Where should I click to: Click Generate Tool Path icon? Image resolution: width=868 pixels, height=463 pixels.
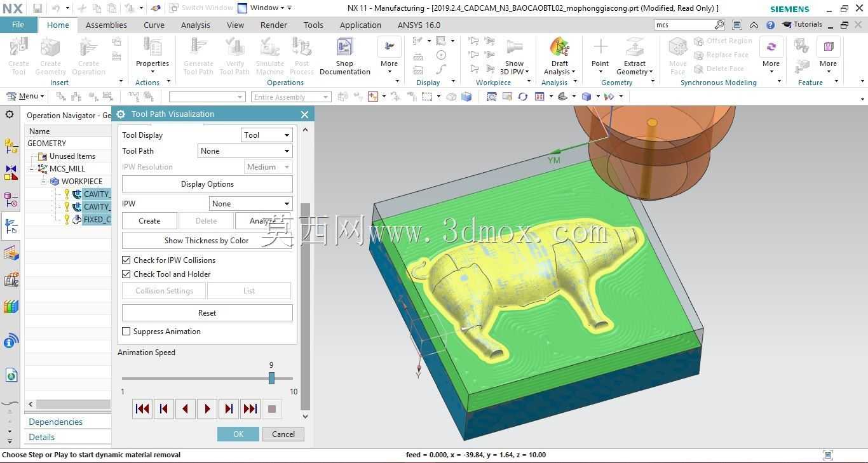pyautogui.click(x=198, y=56)
